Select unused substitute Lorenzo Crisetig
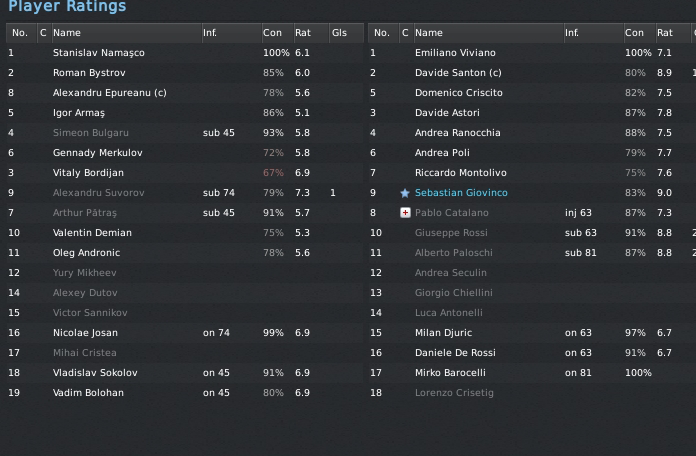The width and height of the screenshot is (696, 456). pos(454,393)
